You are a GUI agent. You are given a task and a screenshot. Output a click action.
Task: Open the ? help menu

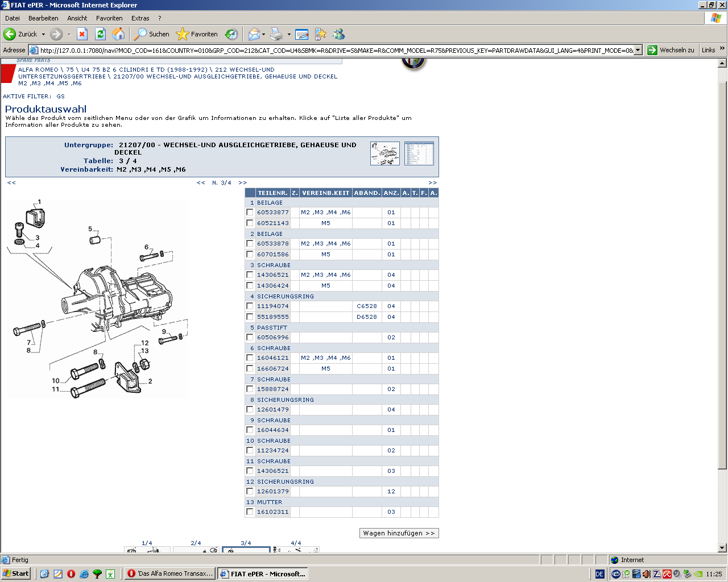[x=160, y=18]
